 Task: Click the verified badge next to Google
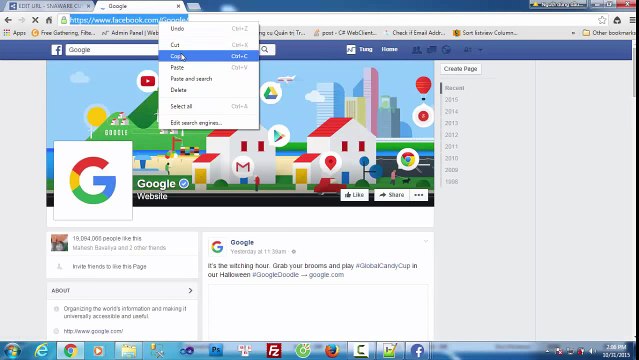(184, 183)
